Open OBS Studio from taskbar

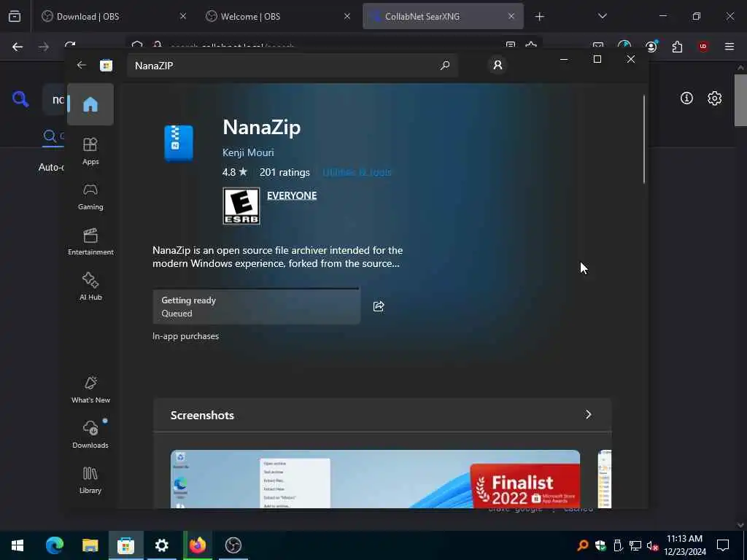click(x=233, y=545)
